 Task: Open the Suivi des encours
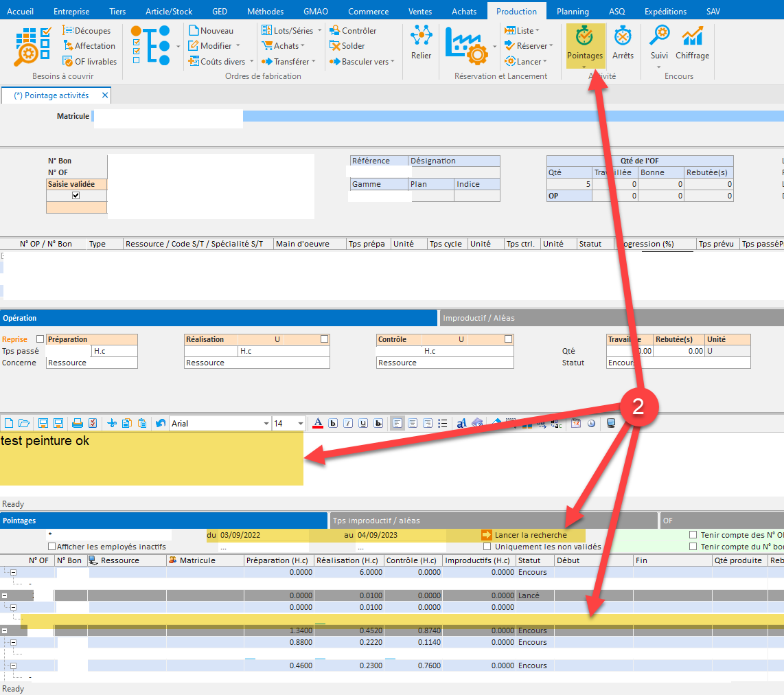(659, 46)
